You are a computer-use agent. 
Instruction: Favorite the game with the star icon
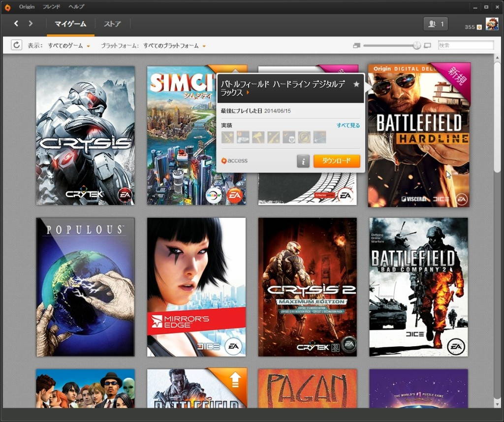[x=356, y=84]
